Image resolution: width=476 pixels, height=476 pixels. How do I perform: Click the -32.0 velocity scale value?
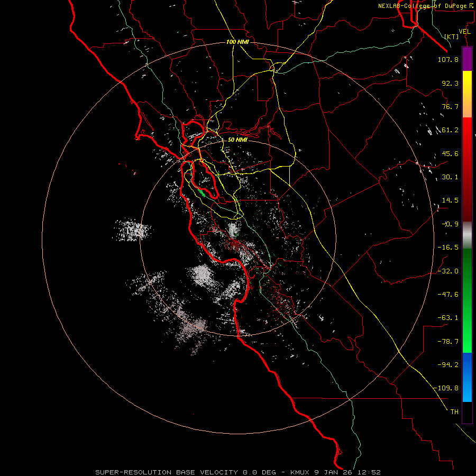click(448, 271)
